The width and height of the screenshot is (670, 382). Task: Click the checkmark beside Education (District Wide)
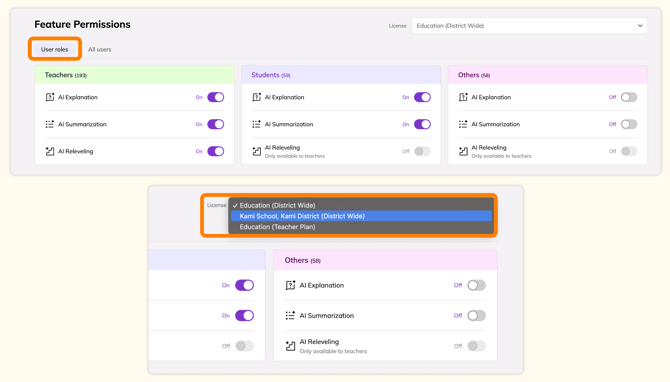[235, 206]
